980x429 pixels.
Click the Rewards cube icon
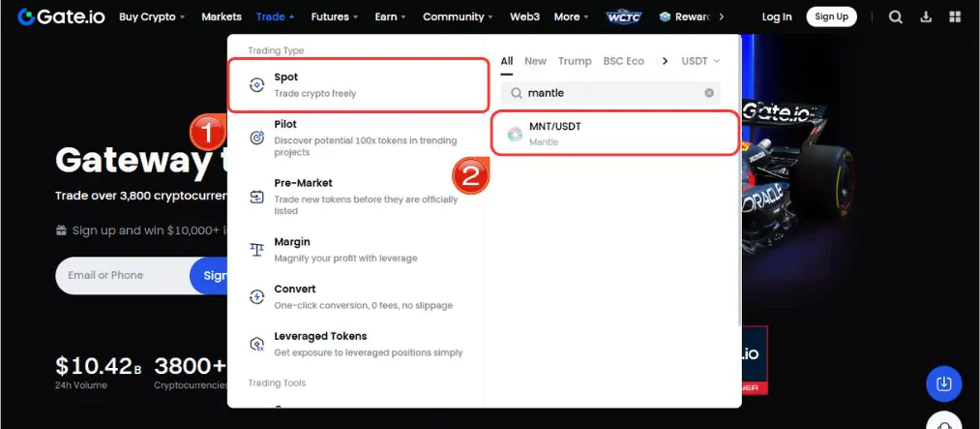tap(665, 16)
